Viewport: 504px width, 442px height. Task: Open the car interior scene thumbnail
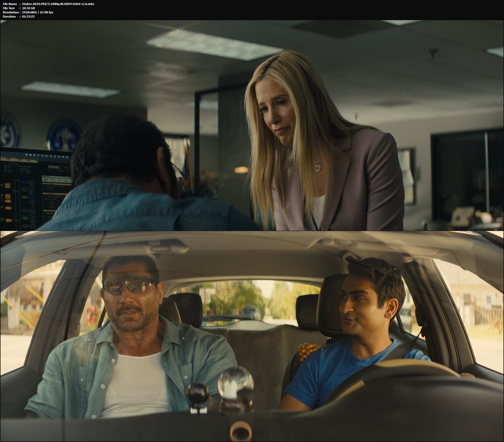point(252,336)
